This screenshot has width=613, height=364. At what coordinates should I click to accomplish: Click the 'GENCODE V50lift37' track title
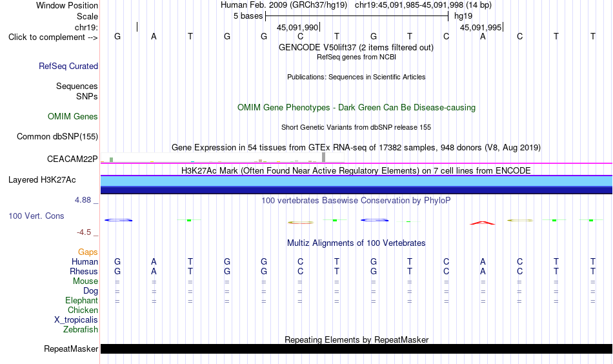click(x=356, y=47)
